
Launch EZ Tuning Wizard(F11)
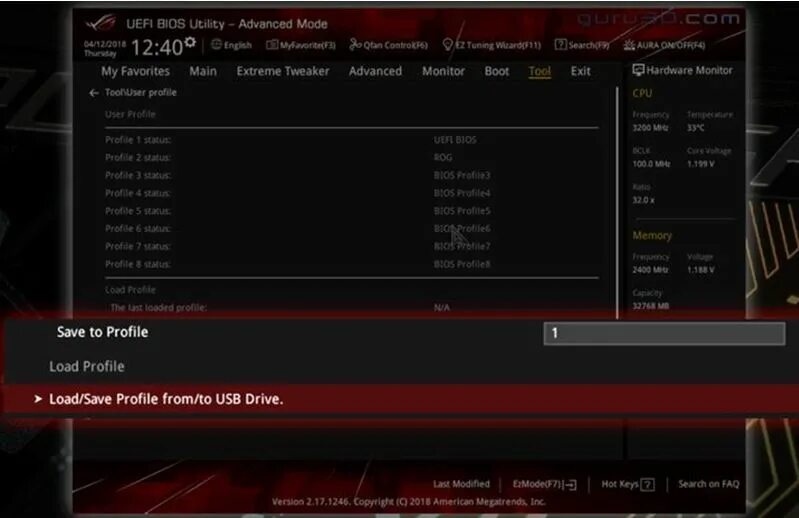[492, 45]
